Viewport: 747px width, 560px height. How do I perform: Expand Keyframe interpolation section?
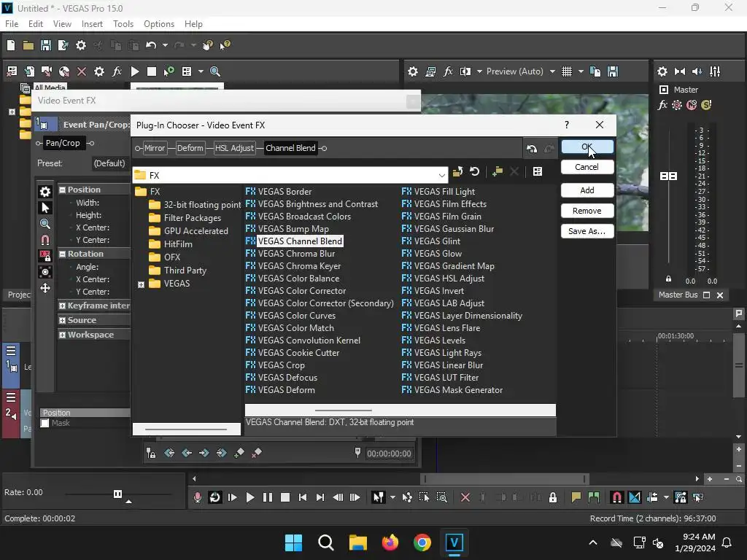62,306
